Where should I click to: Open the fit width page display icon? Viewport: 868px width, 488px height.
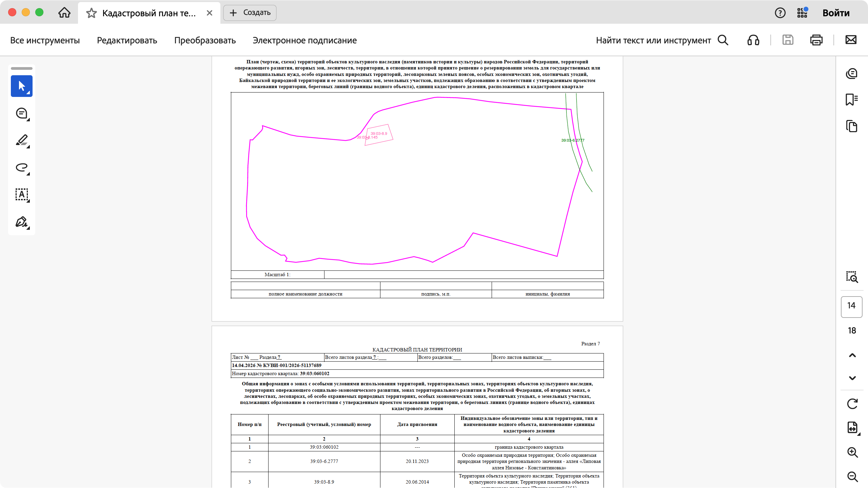point(852,428)
